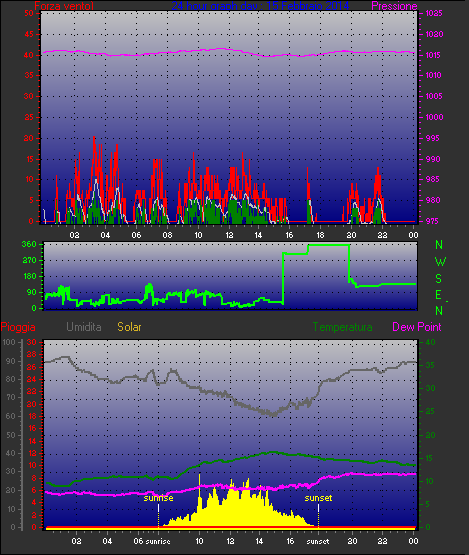
Task: Click the '18' hour tick under wind chart
Action: click(x=320, y=235)
